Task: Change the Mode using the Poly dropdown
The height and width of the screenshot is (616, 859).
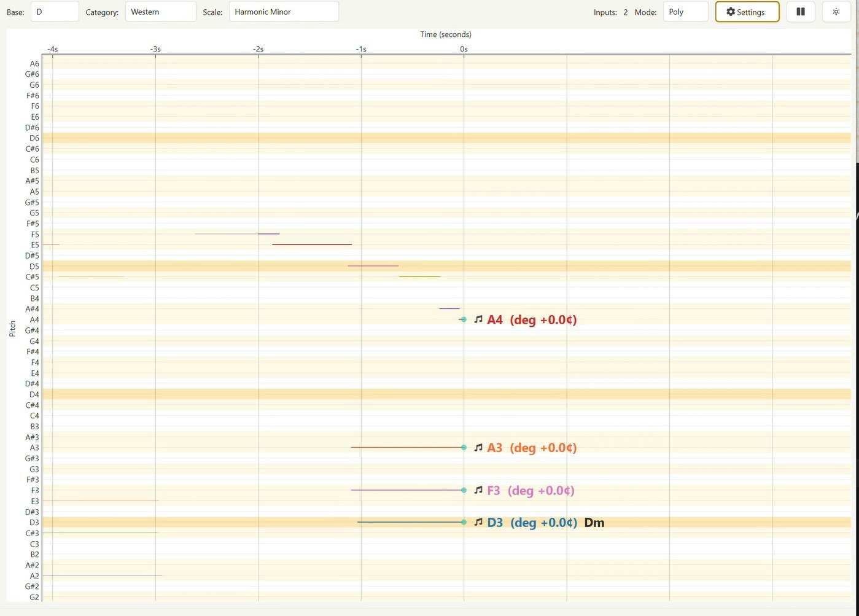Action: 685,11
